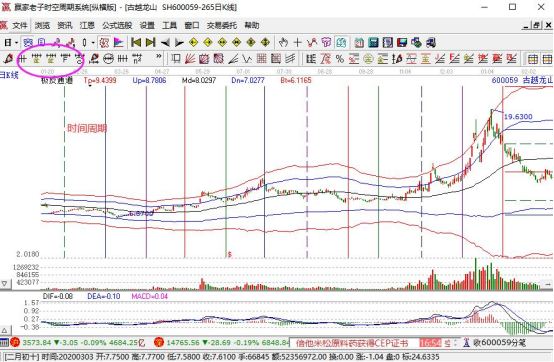
Task: Expand the toolbar overflow chevron »
Action: pyautogui.click(x=159, y=56)
